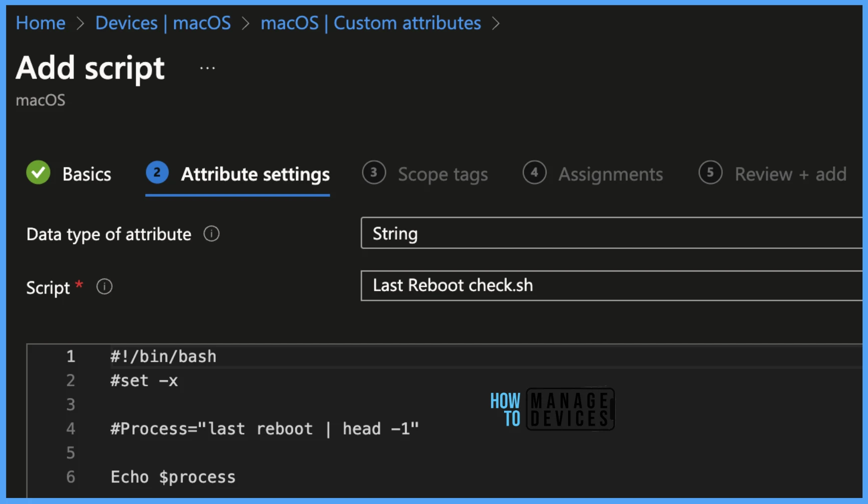Click the green checkmark icon for Basics
This screenshot has width=868, height=504.
(39, 172)
